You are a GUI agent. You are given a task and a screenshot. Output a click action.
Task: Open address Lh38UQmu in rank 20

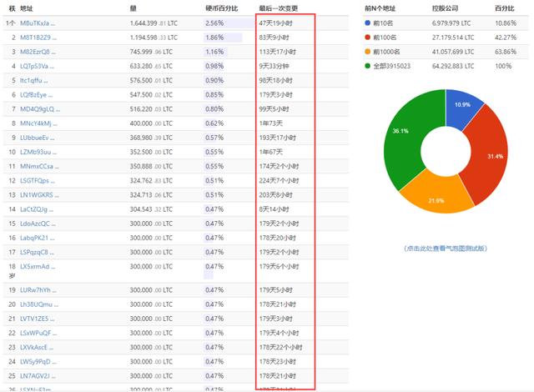[39, 304]
